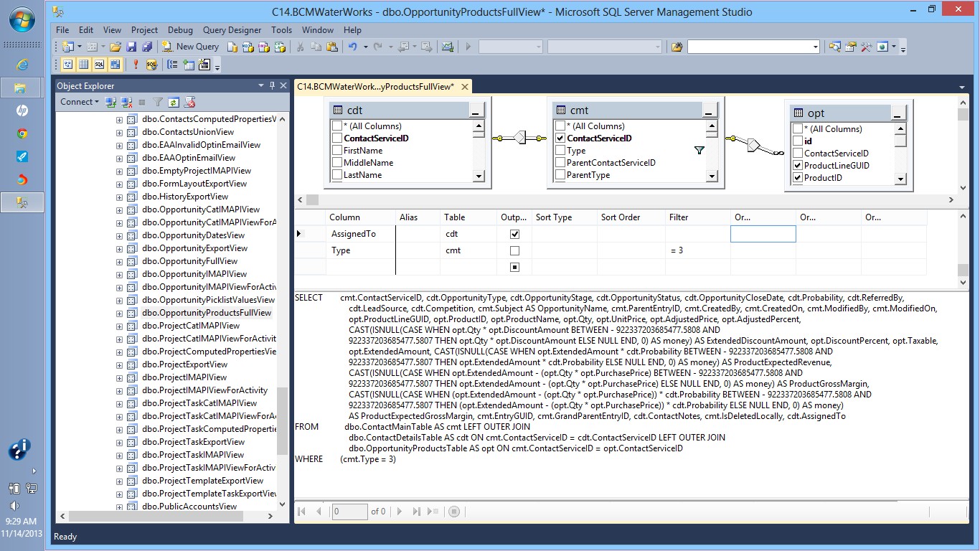Viewport: 980px width, 551px height.
Task: Click the Execute SQL red exclamation icon
Action: [136, 65]
